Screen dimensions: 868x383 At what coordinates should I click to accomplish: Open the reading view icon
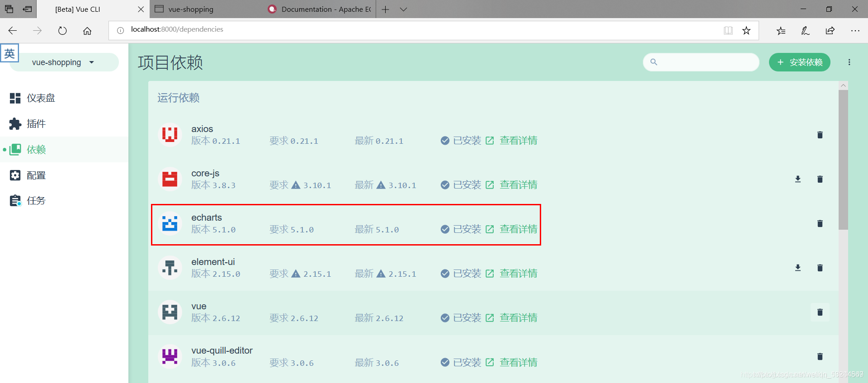tap(728, 30)
